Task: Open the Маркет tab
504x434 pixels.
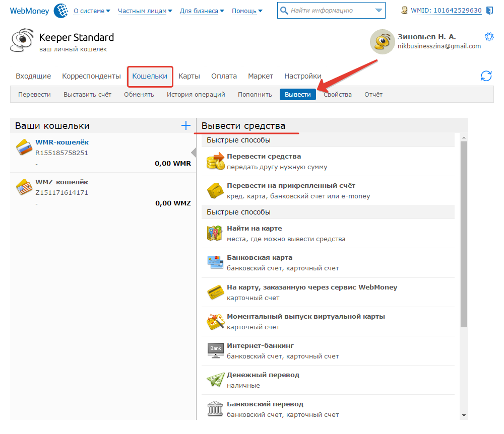Action: [261, 76]
